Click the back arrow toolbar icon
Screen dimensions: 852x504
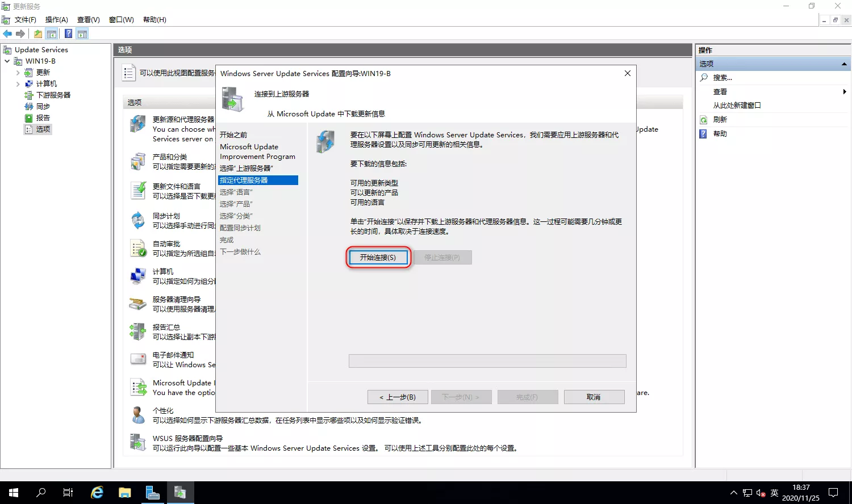pos(7,34)
